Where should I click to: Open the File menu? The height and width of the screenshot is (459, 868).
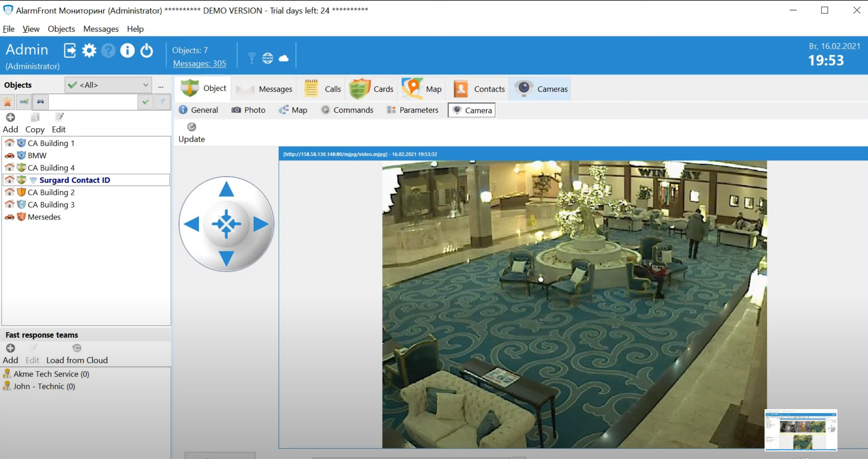(8, 29)
